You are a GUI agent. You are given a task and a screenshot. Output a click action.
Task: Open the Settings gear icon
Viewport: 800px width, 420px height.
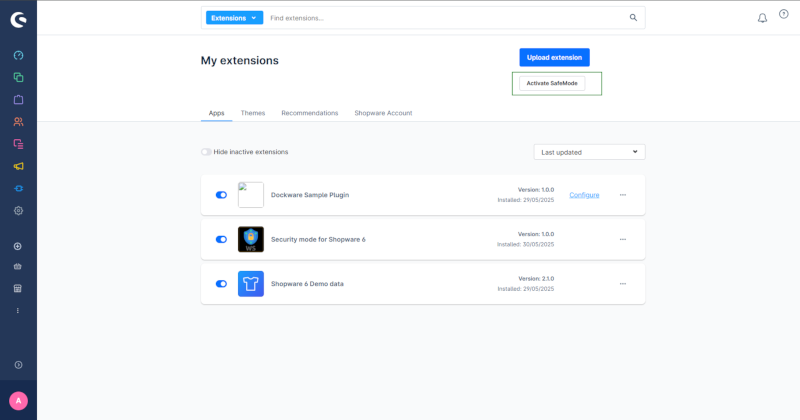pos(18,211)
